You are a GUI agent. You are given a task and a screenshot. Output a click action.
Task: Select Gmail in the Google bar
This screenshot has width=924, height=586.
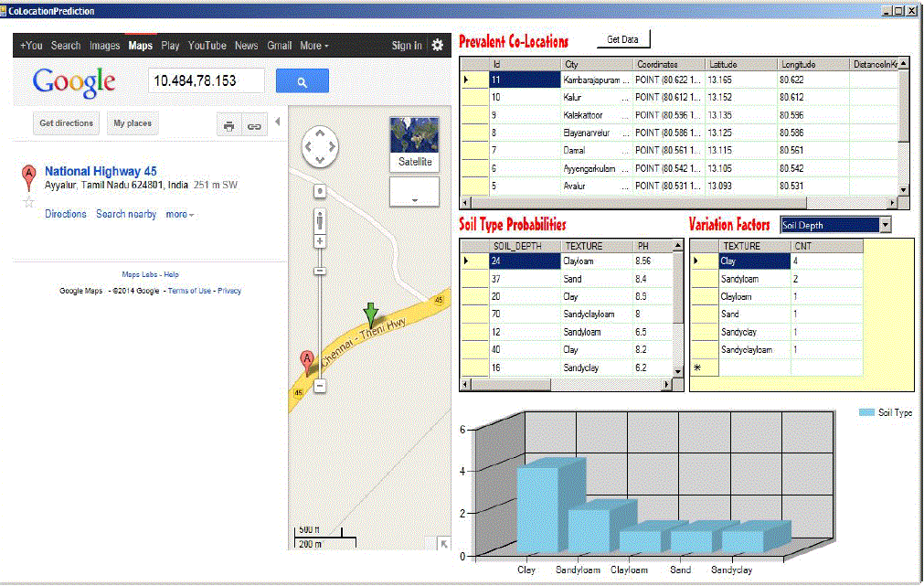tap(279, 46)
